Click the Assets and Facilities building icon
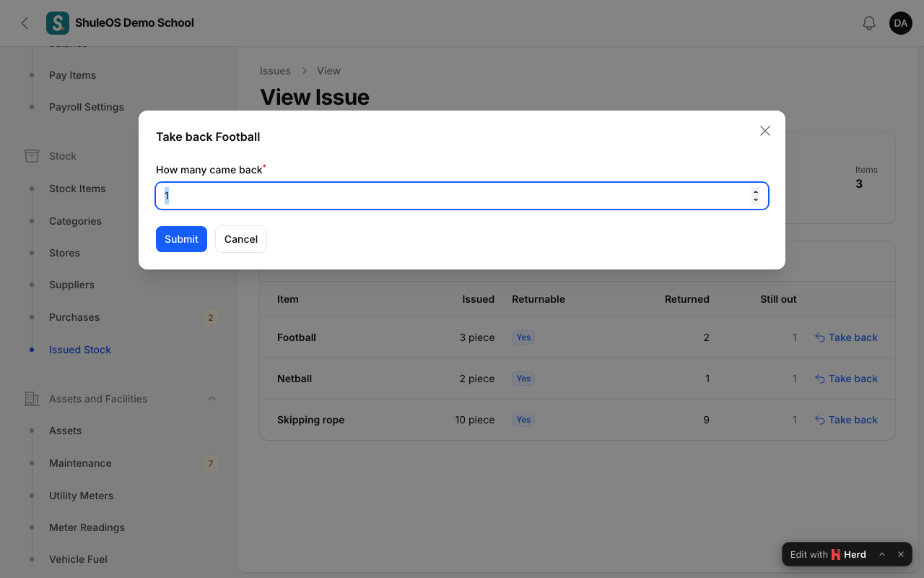 pyautogui.click(x=32, y=399)
